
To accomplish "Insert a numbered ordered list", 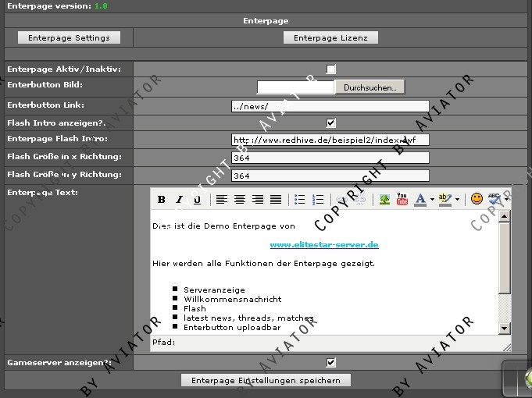I will coord(318,200).
